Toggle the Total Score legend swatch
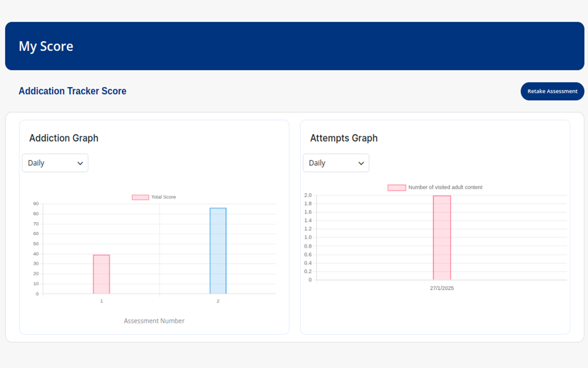 click(141, 197)
